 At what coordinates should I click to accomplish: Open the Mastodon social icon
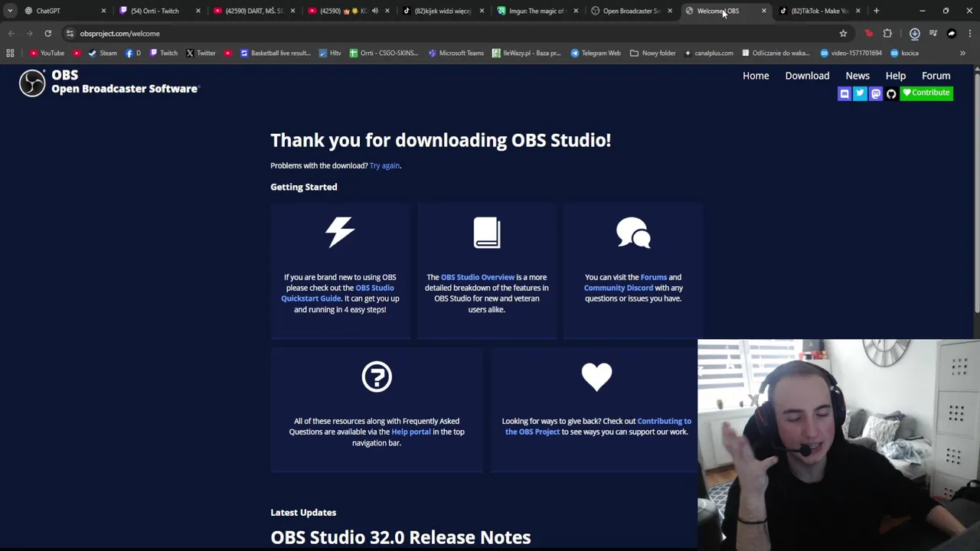pyautogui.click(x=876, y=93)
